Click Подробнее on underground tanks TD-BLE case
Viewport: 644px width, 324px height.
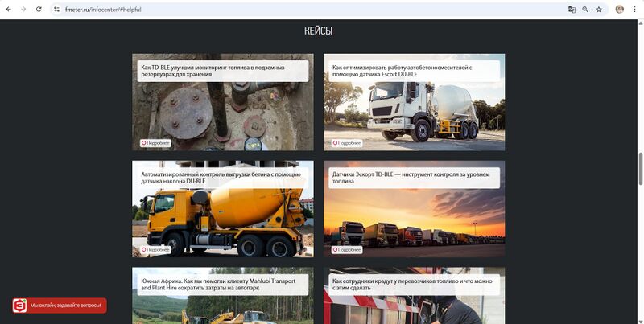pos(155,143)
